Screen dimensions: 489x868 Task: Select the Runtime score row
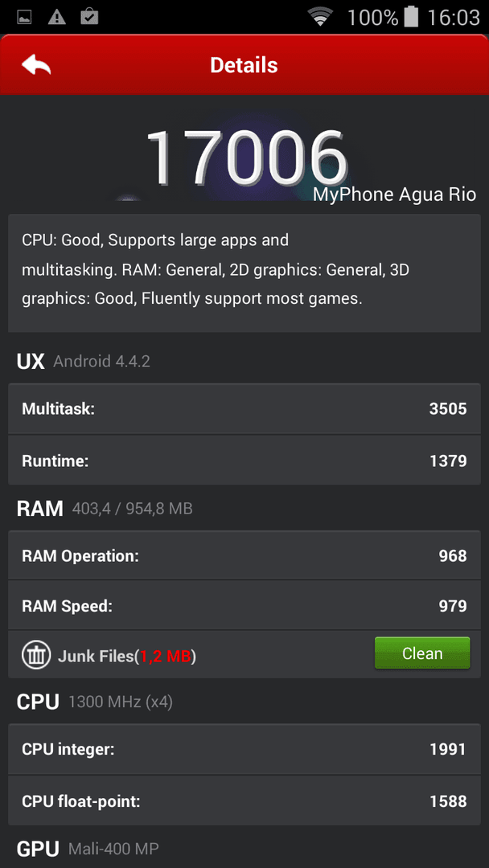click(x=244, y=460)
